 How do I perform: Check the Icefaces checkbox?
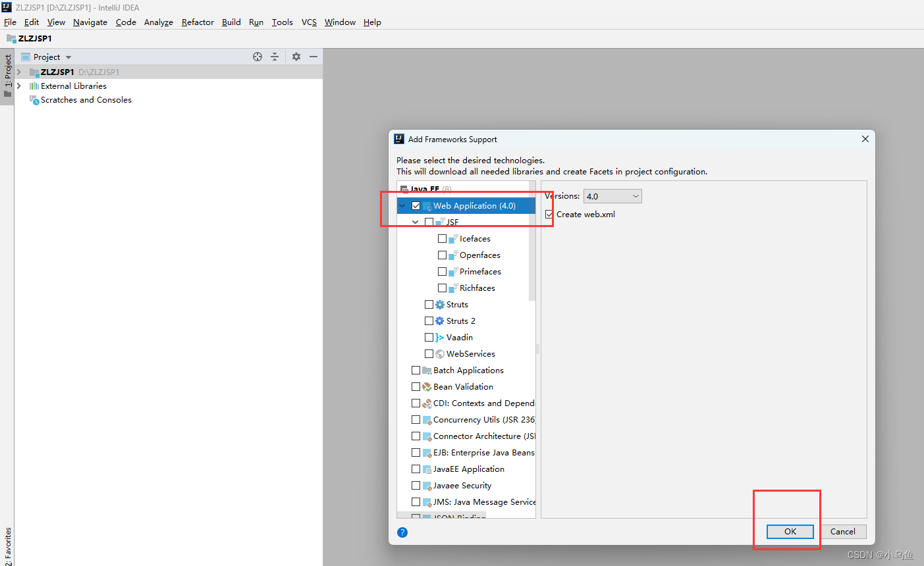442,239
